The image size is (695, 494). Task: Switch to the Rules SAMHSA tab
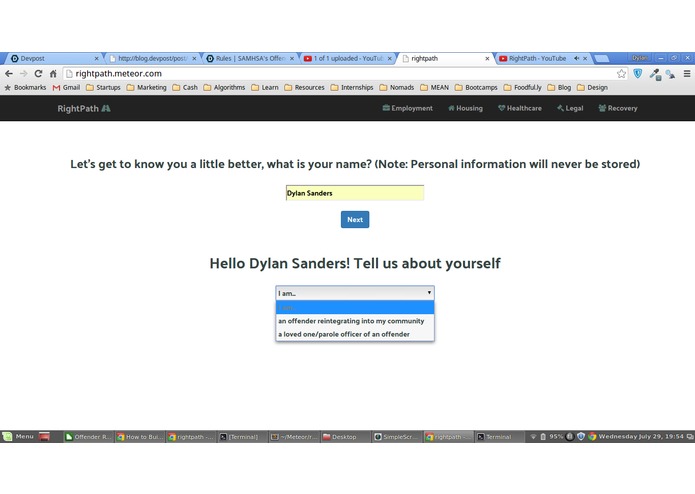coord(248,58)
